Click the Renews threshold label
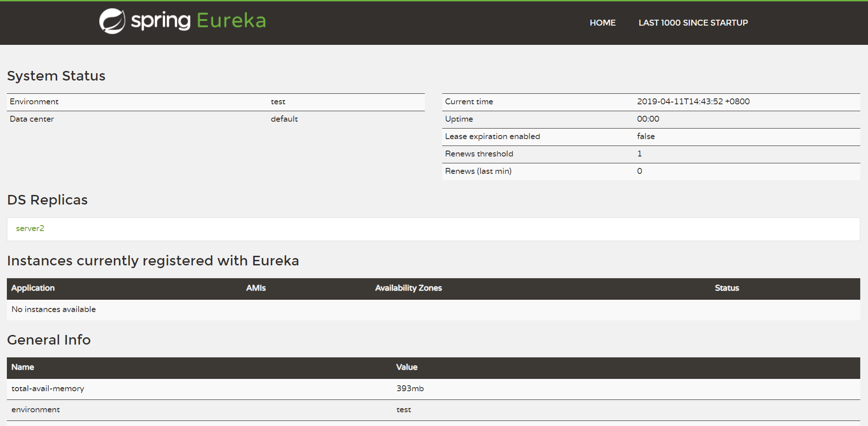Image resolution: width=868 pixels, height=426 pixels. click(479, 154)
